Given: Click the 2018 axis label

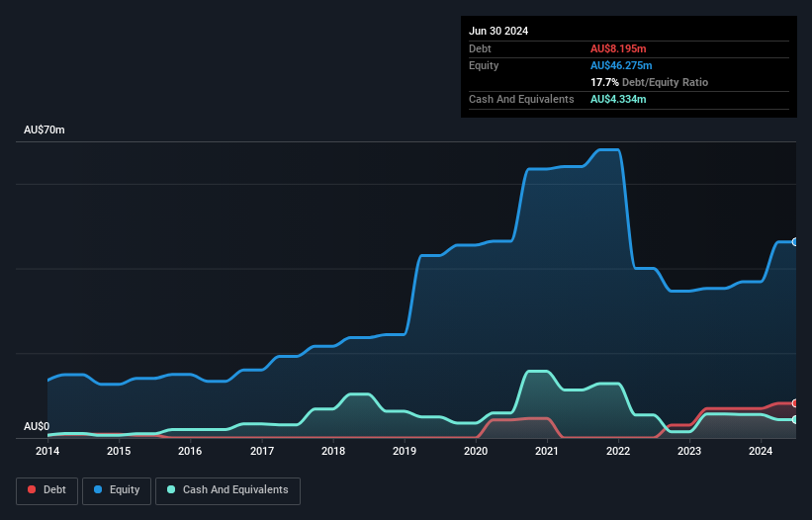Looking at the screenshot, I should [333, 451].
